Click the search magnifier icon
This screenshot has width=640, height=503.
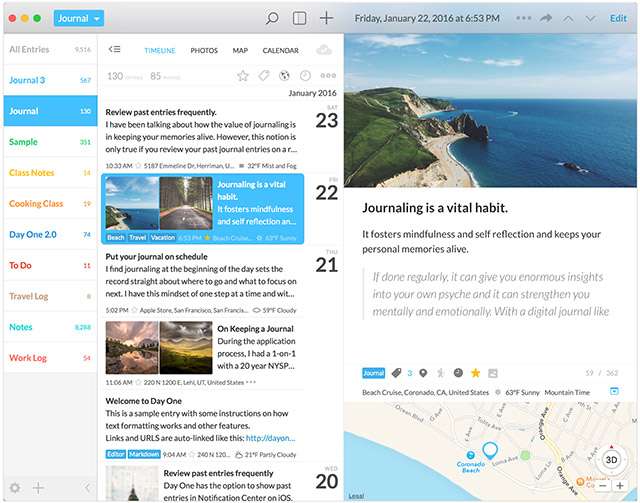click(272, 18)
